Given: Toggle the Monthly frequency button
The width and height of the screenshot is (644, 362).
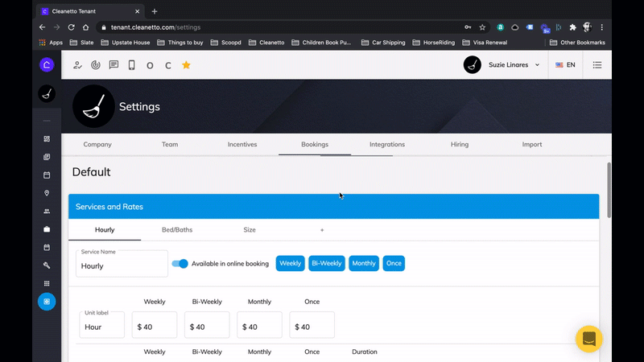Looking at the screenshot, I should pyautogui.click(x=364, y=263).
